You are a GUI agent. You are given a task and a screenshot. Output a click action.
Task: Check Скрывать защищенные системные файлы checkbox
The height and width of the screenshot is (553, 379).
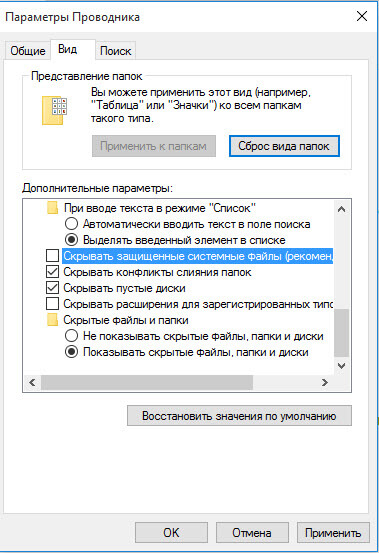(x=53, y=256)
